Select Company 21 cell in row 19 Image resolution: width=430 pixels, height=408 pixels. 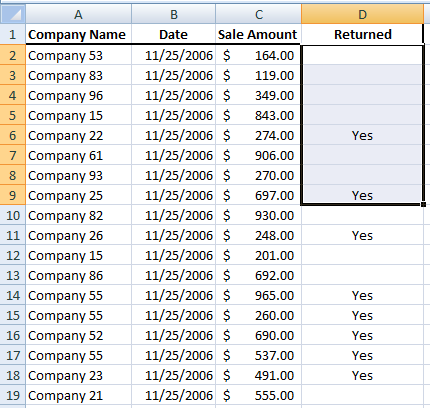click(x=78, y=395)
